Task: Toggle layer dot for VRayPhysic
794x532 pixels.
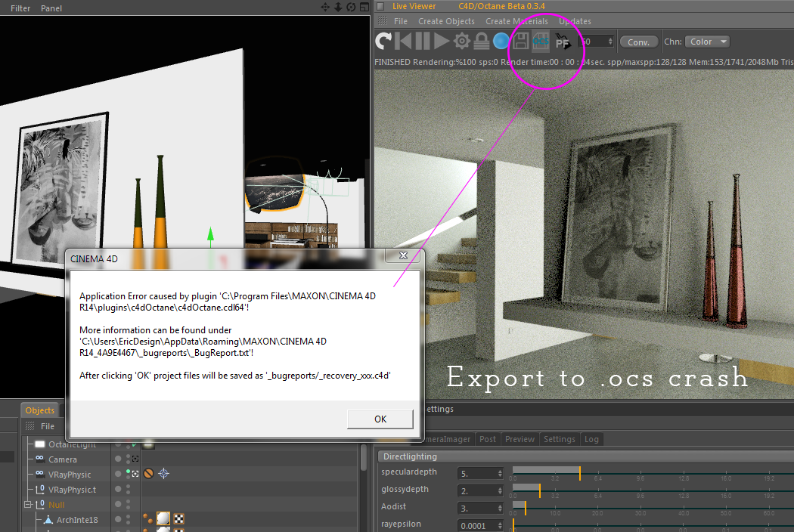Action: click(x=118, y=474)
